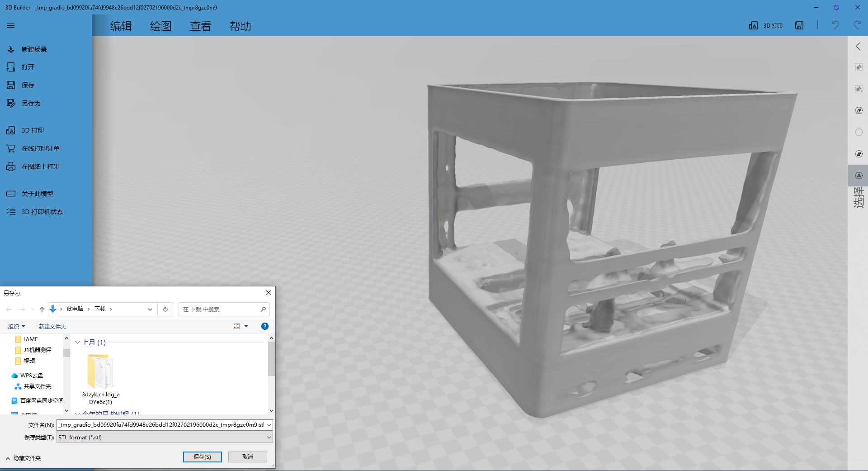Screen dimensions: 868x471
Task: Click the highlighted single-object select icon
Action: (x=859, y=176)
